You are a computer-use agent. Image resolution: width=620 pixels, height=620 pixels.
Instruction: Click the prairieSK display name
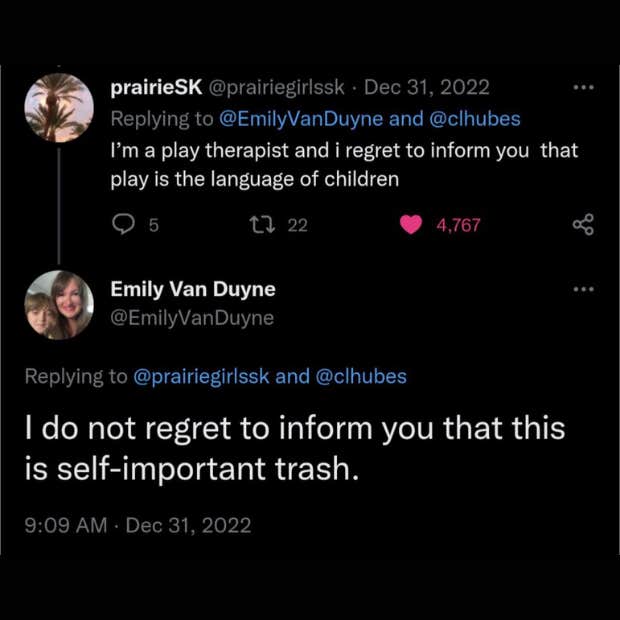[156, 88]
